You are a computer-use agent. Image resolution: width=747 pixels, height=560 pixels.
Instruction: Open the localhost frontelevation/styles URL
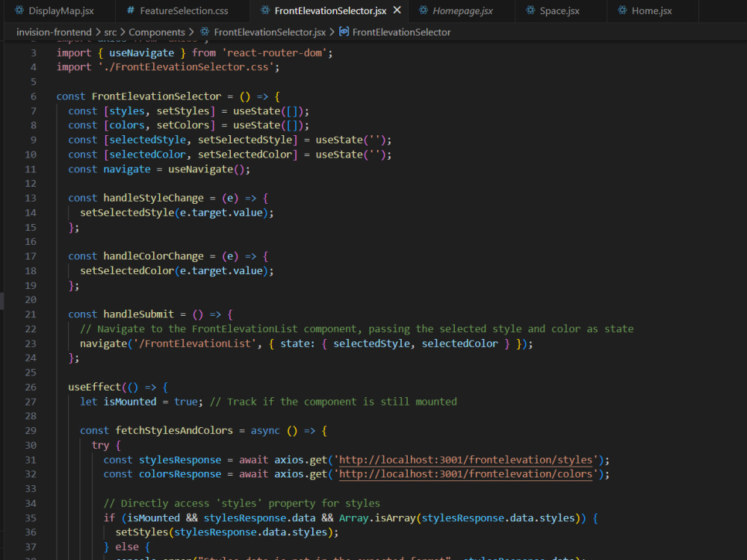465,460
